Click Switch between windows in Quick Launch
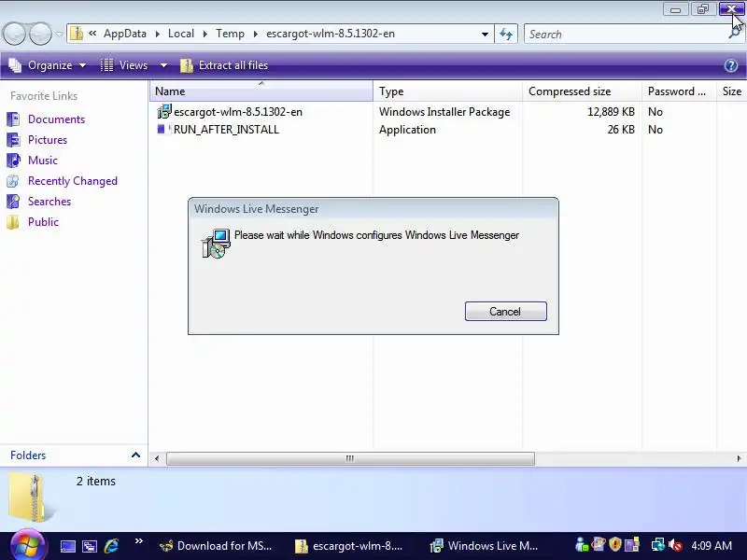 (x=90, y=546)
